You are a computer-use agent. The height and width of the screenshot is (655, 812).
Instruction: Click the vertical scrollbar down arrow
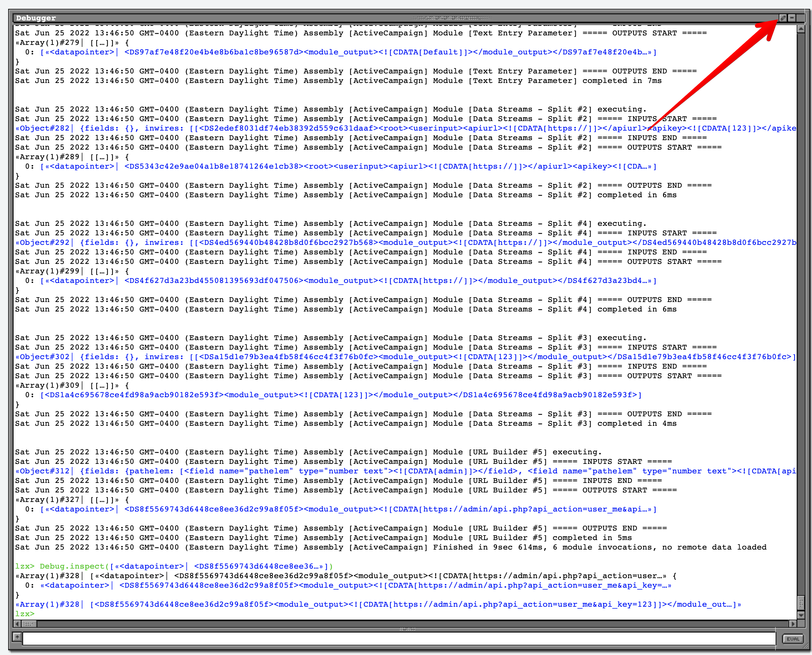801,615
